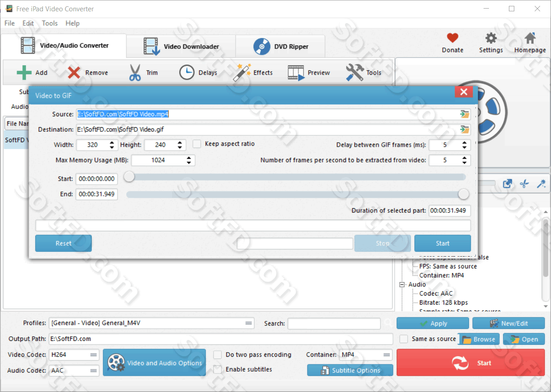Adjust Delay between GIF frames spinner

[465, 145]
